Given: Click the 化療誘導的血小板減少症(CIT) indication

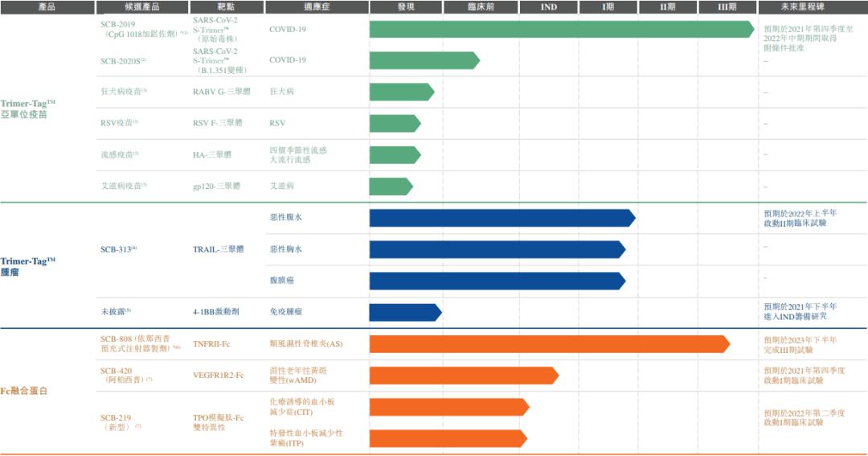Looking at the screenshot, I should 302,407.
